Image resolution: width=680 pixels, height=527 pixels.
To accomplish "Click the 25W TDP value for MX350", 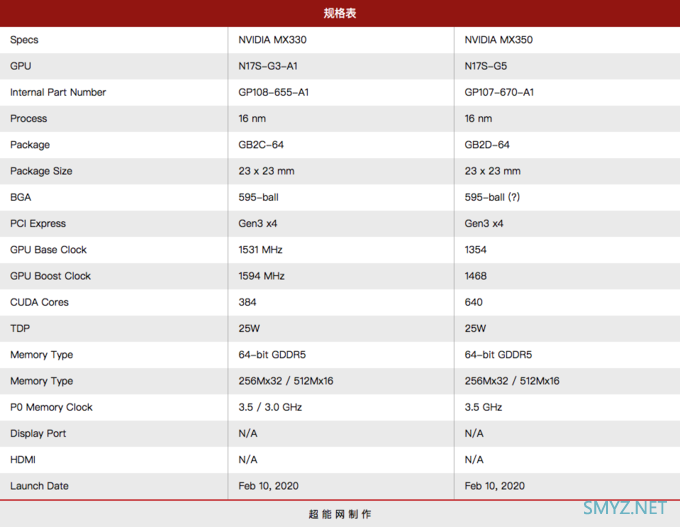I will pos(475,328).
